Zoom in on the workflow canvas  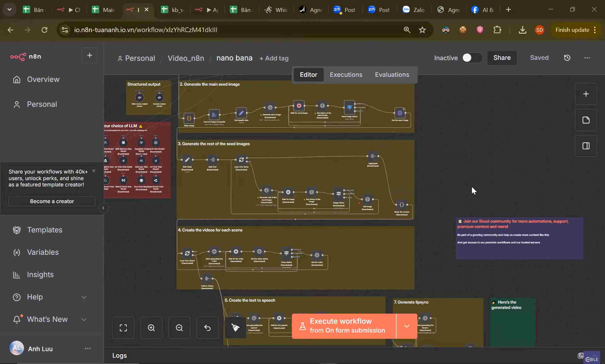pos(151,328)
